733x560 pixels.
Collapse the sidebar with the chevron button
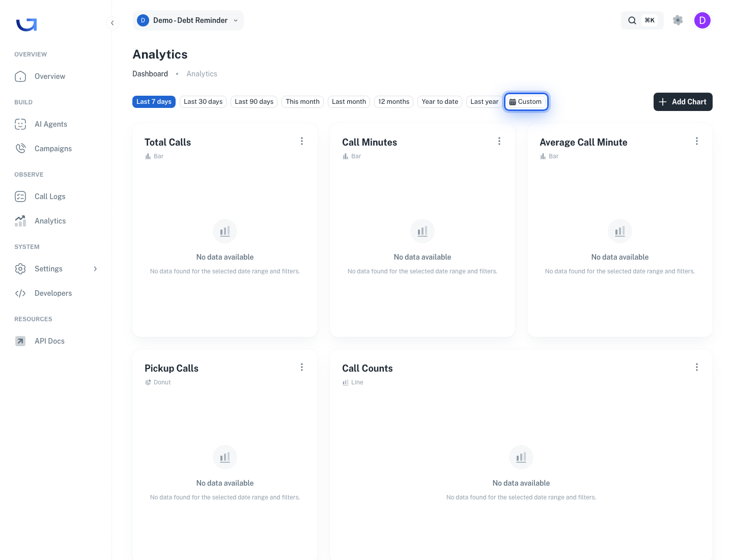pos(112,23)
